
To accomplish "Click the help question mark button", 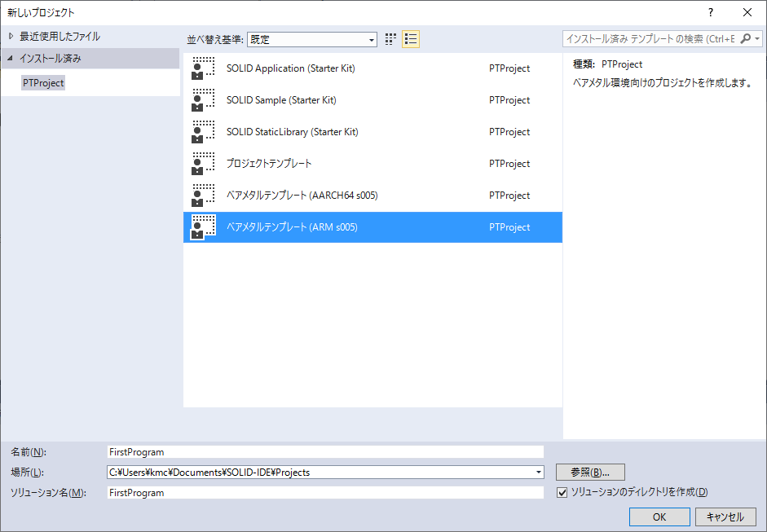I will pos(710,12).
